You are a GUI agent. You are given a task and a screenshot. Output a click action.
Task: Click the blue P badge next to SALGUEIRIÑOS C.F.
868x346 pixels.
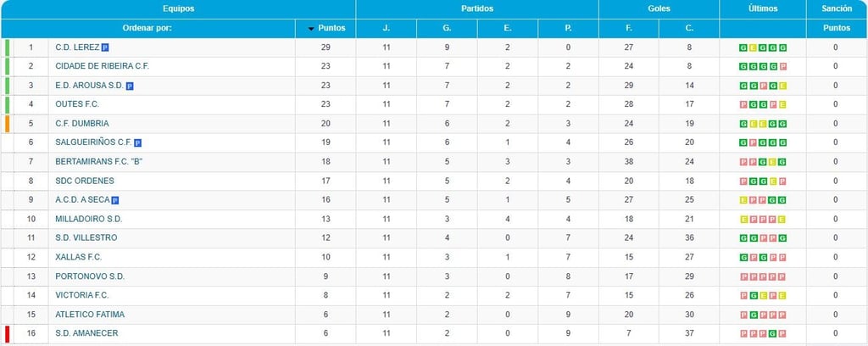tap(138, 142)
